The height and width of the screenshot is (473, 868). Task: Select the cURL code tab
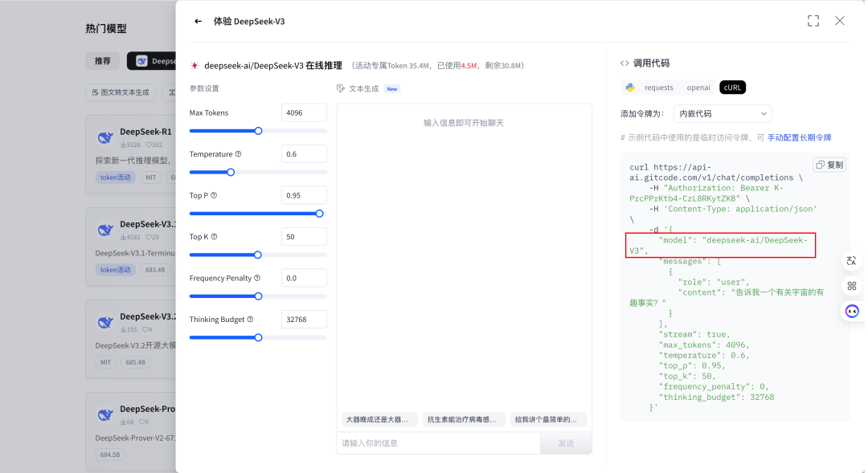pos(732,88)
